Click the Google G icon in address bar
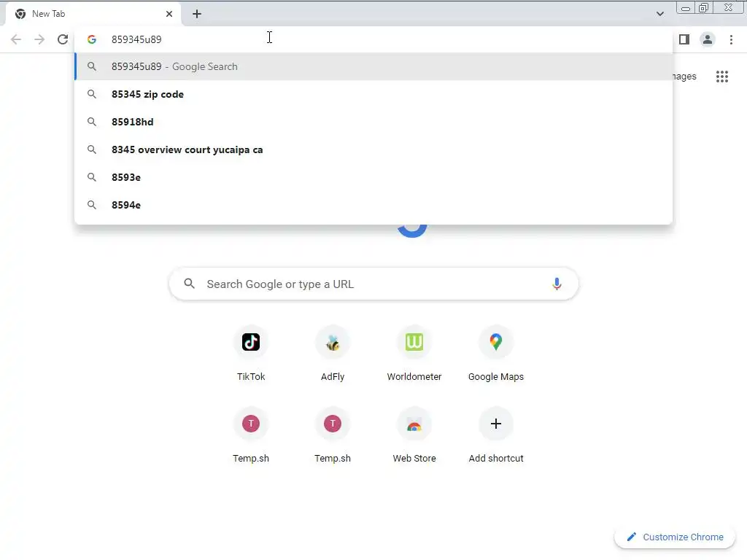Screen dimensions: 747x560 pyautogui.click(x=92, y=39)
